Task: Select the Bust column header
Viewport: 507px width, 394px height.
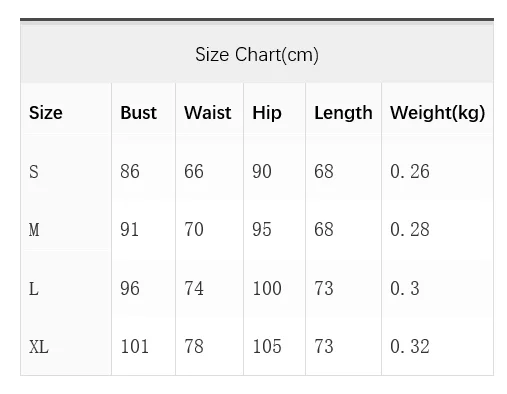Action: pyautogui.click(x=138, y=113)
